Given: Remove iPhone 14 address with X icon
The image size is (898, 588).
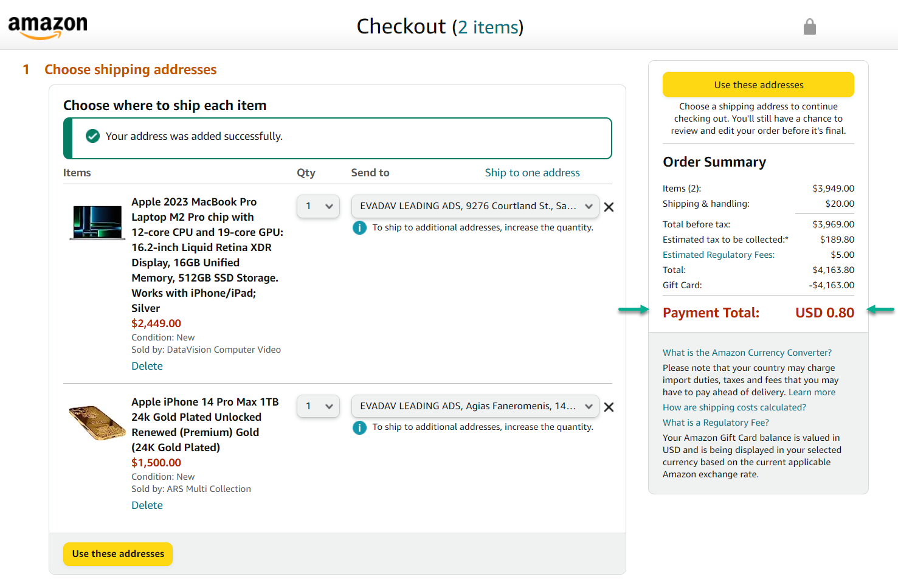Looking at the screenshot, I should 609,407.
